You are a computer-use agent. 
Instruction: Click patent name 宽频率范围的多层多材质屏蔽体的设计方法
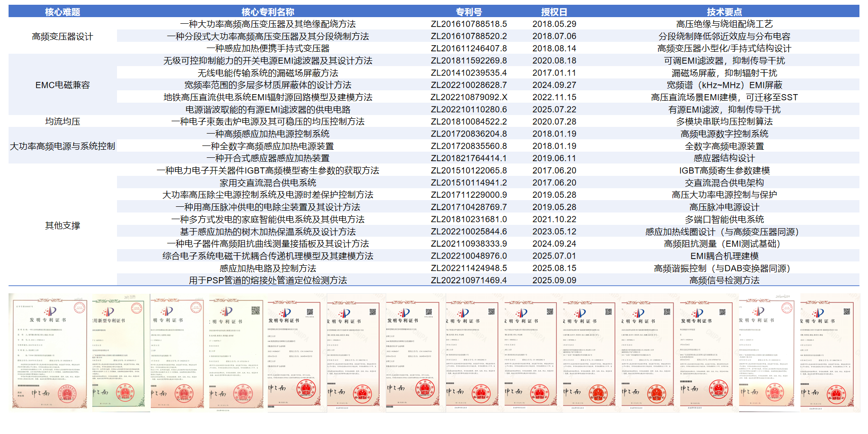(x=268, y=85)
